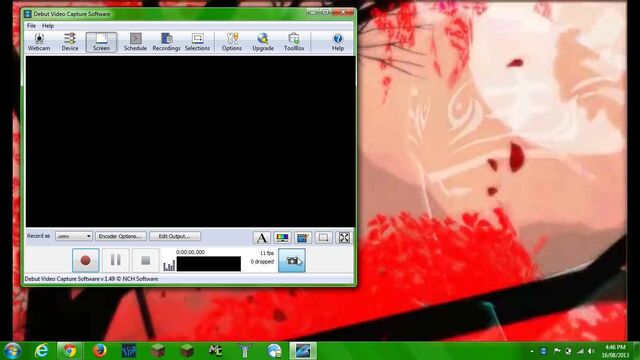Click the volume icon in system tray
Image resolution: width=640 pixels, height=360 pixels.
click(591, 351)
